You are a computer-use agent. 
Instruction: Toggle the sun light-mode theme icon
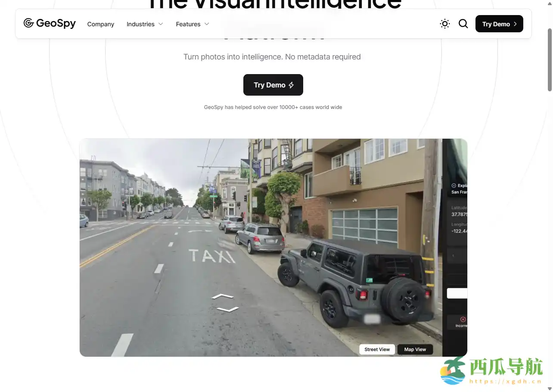pos(445,24)
